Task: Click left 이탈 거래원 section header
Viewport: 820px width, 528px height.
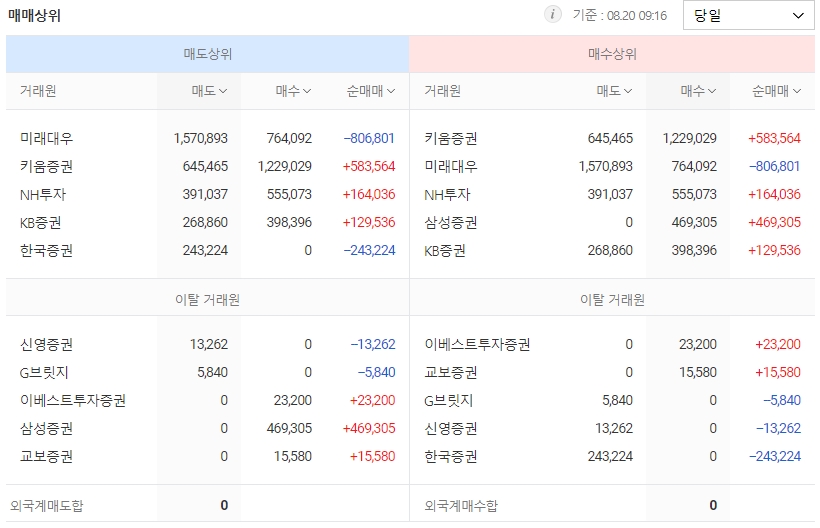Action: click(x=208, y=300)
